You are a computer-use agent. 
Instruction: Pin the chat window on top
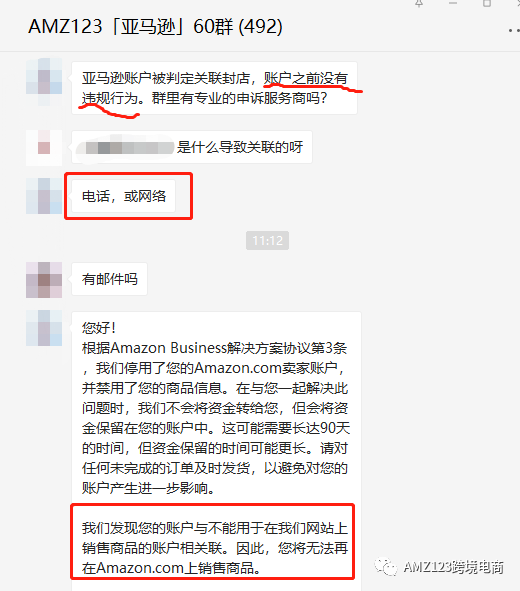click(x=419, y=3)
